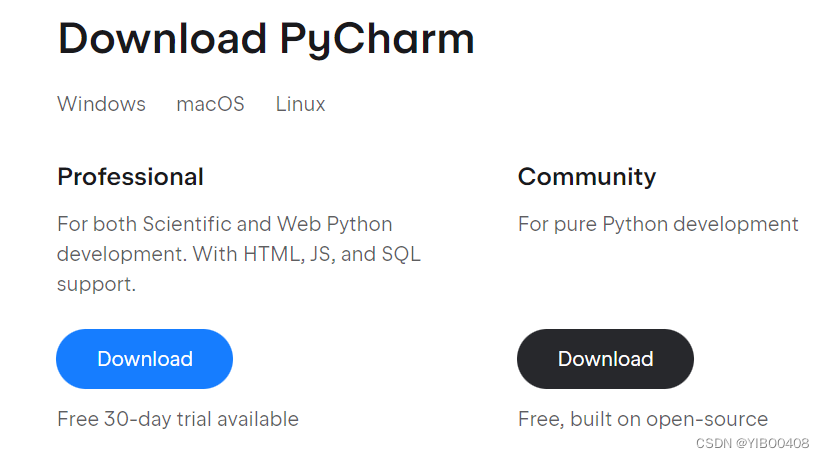The width and height of the screenshot is (824, 458).
Task: Click the word "JS" in Professional description
Action: pos(322,254)
